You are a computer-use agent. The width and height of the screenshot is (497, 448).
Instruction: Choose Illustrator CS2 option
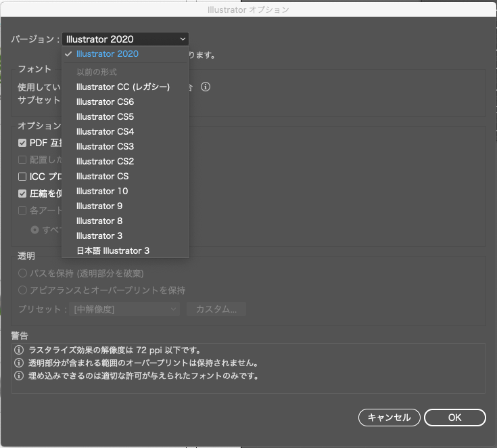click(125, 162)
